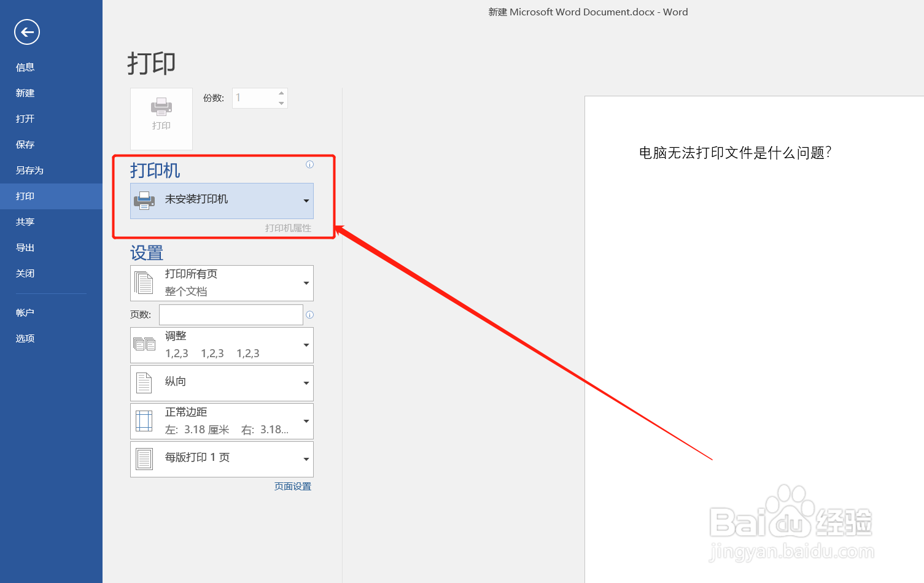Open 选项 in the sidebar
This screenshot has width=924, height=583.
click(x=51, y=339)
